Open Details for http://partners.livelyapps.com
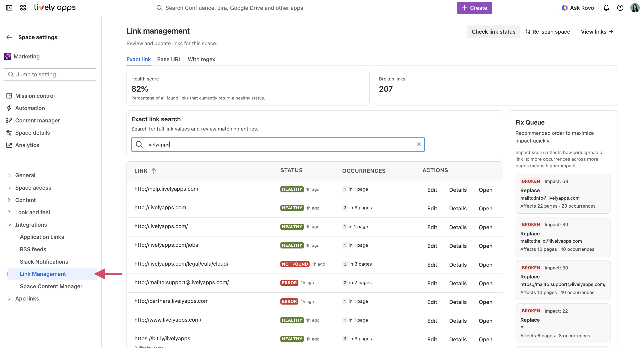 pyautogui.click(x=457, y=302)
